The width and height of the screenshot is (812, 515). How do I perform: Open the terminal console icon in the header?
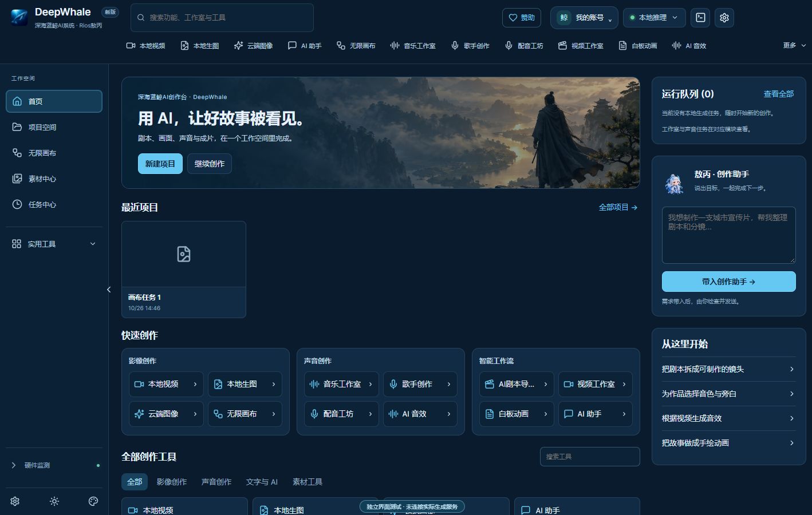point(700,18)
